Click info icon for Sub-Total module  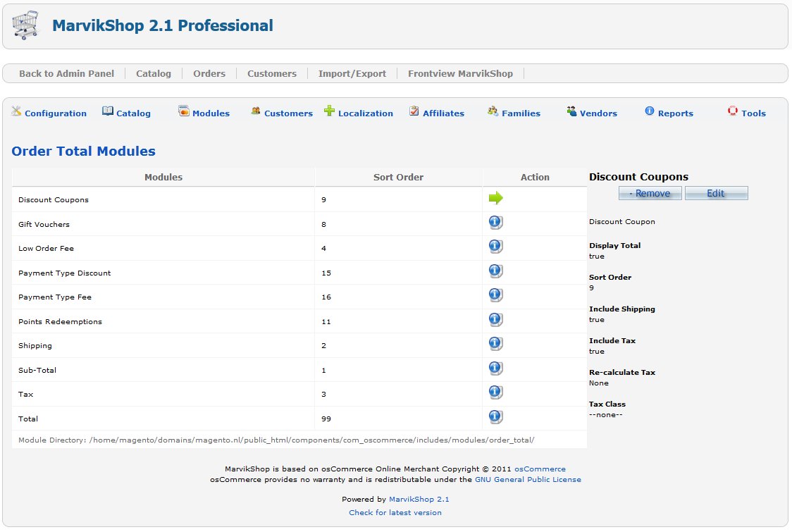pyautogui.click(x=496, y=368)
